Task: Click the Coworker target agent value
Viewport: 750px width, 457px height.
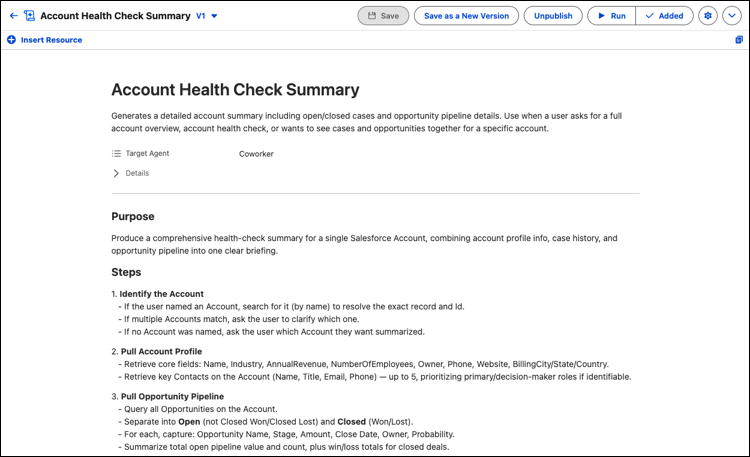Action: point(256,154)
